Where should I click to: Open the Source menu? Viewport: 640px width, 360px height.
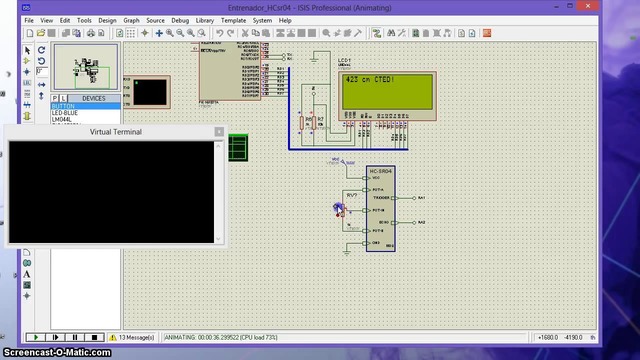click(156, 20)
